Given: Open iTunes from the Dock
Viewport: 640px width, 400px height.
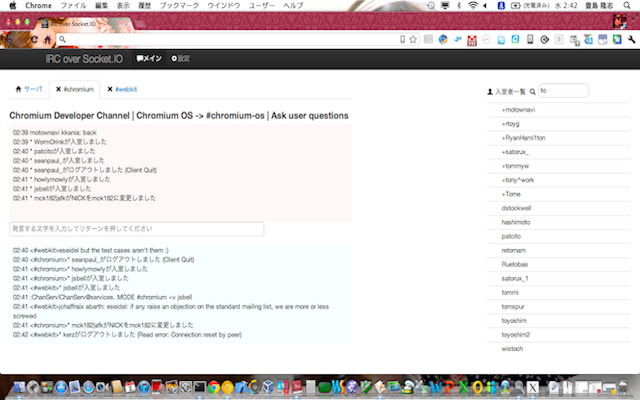Looking at the screenshot, I should pyautogui.click(x=144, y=387).
